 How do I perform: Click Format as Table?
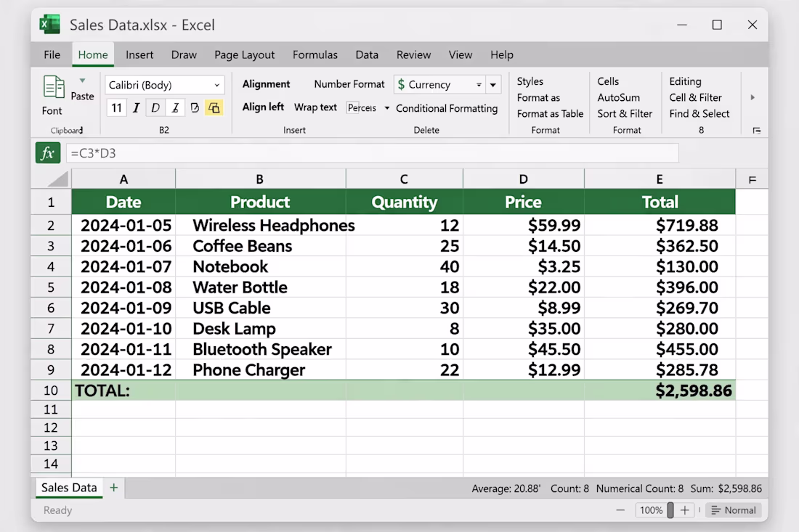550,113
